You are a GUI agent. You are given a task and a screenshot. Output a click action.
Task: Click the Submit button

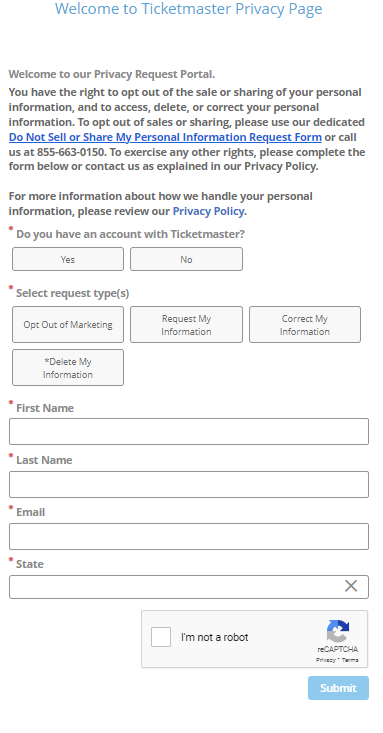point(338,688)
